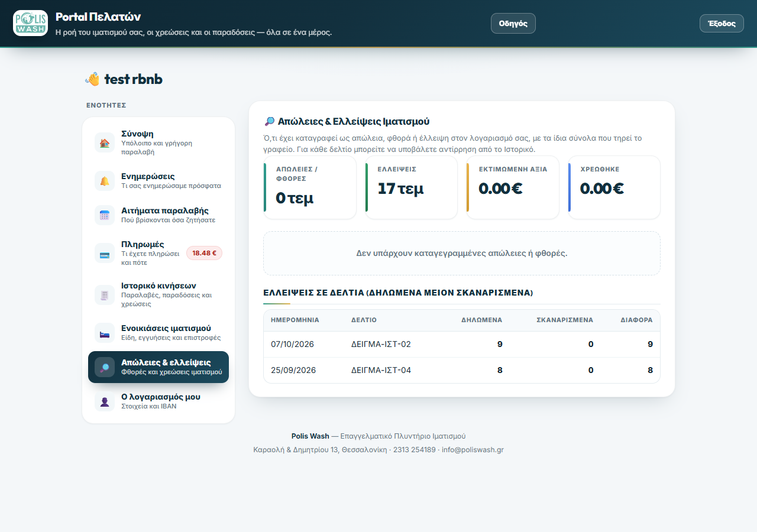Image resolution: width=757 pixels, height=532 pixels.
Task: Click the waving hand emoji next to test rbnb
Action: (93, 79)
